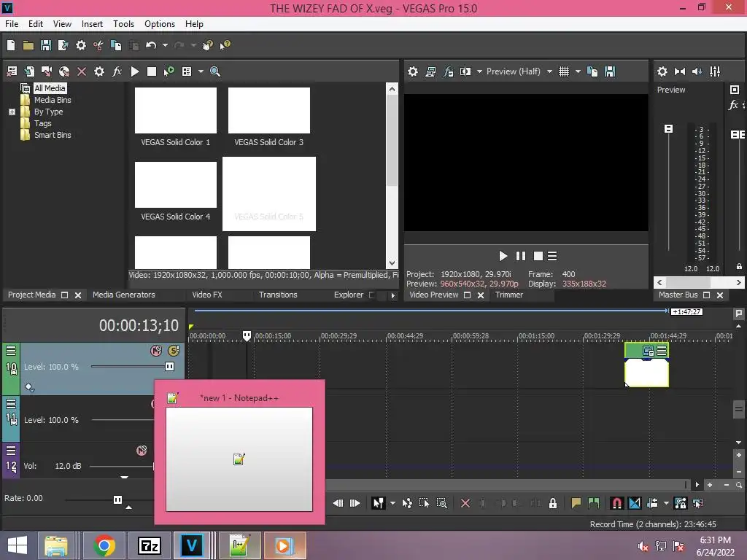Open the Options menu
This screenshot has width=747, height=560.
point(160,24)
